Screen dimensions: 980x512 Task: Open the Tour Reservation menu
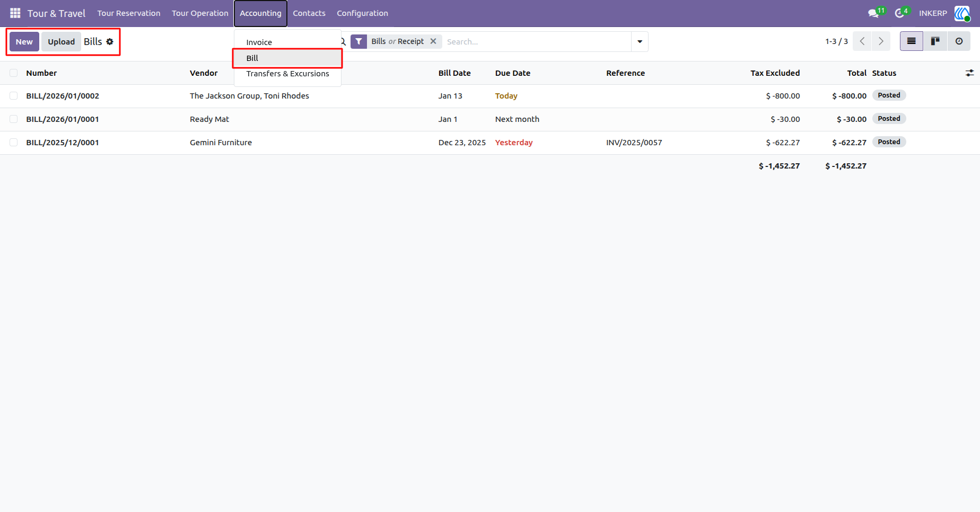pyautogui.click(x=129, y=13)
